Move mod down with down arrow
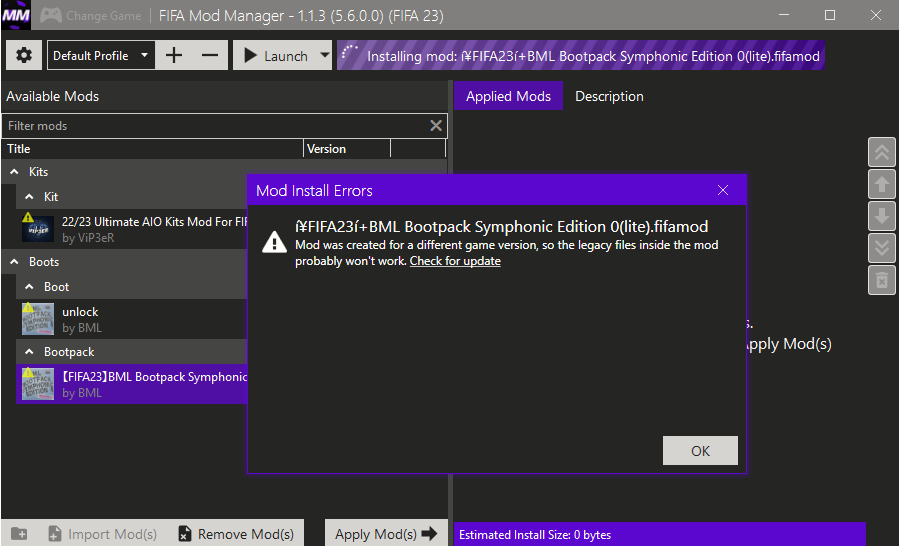 (882, 216)
